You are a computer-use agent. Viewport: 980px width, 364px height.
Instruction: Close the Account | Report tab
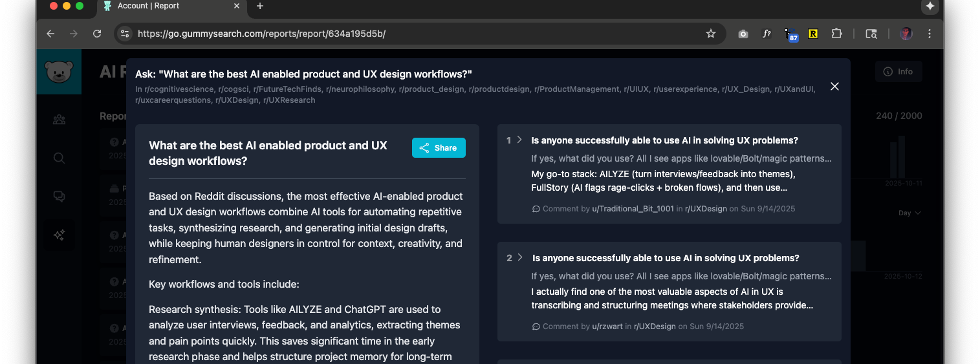click(237, 6)
